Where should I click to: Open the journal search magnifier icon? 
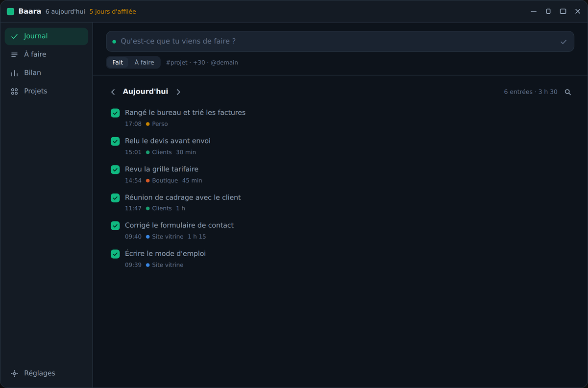(568, 92)
